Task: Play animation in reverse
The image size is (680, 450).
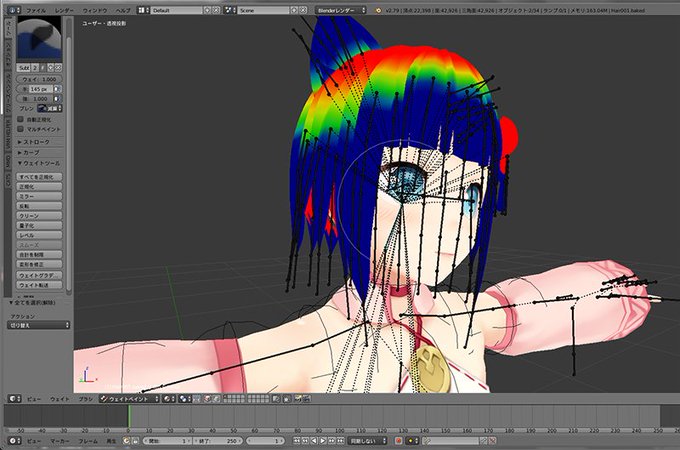Action: point(314,440)
